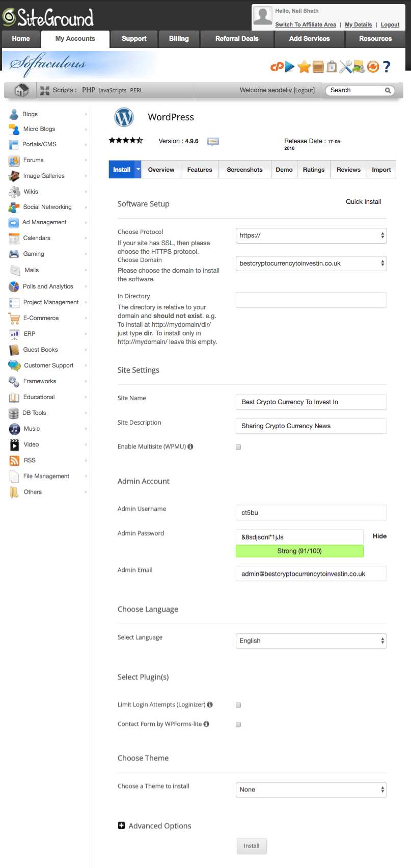Switch to the Demo tab
411x868 pixels.
(x=284, y=170)
